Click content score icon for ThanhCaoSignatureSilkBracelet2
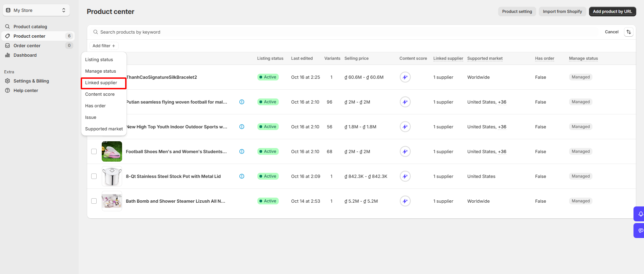 (405, 77)
